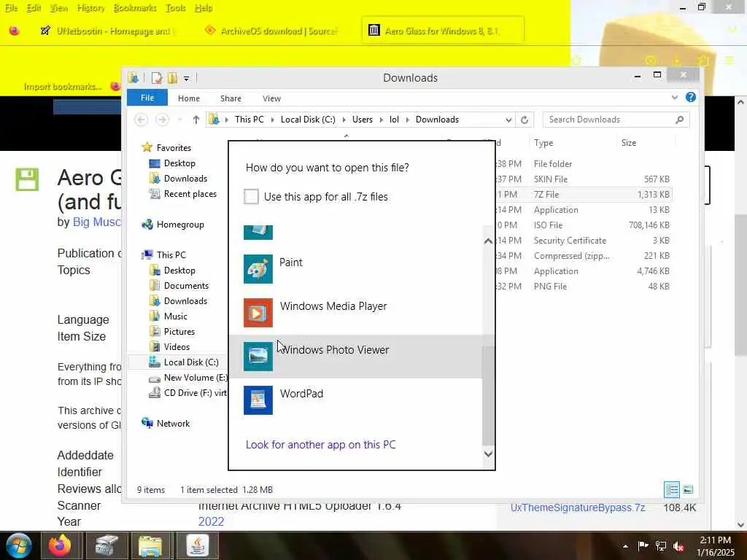
Task: Click the 'This PC' breadcrumb
Action: click(x=249, y=120)
